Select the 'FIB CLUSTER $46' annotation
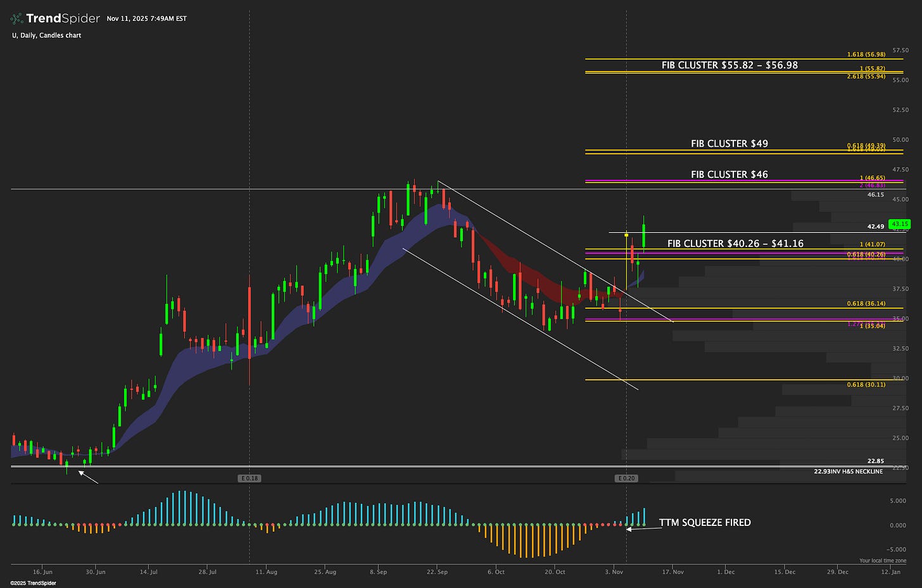 pos(729,175)
